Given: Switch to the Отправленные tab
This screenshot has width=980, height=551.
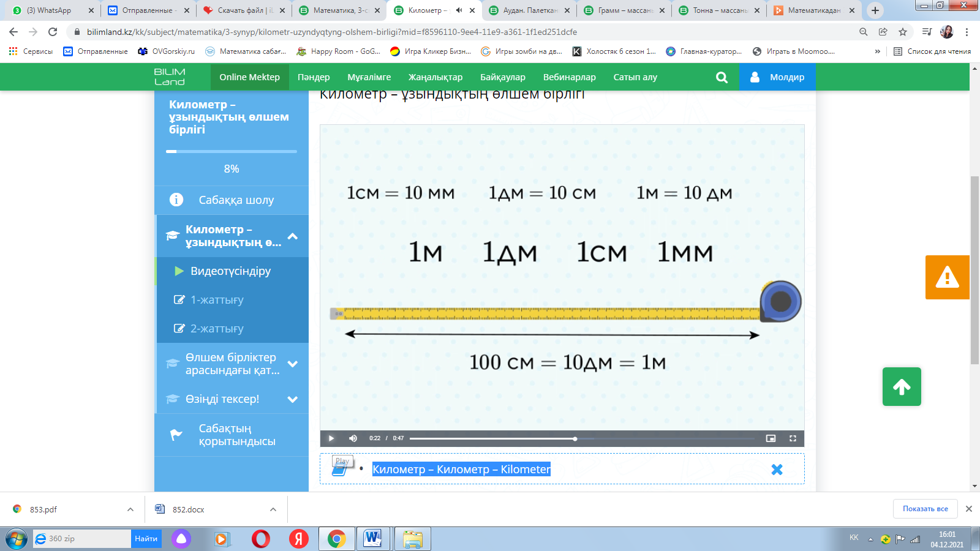Looking at the screenshot, I should pyautogui.click(x=148, y=10).
